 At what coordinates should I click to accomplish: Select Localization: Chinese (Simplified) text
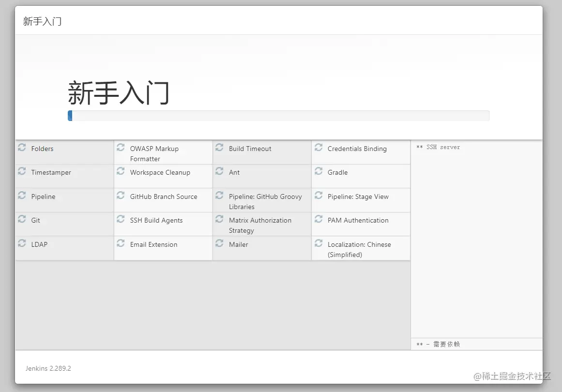(x=359, y=249)
